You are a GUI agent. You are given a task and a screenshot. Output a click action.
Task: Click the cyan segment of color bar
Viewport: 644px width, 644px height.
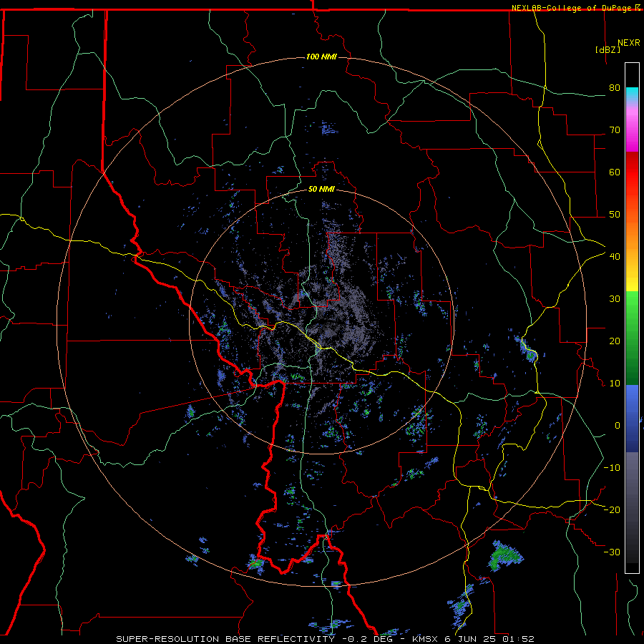tap(632, 94)
